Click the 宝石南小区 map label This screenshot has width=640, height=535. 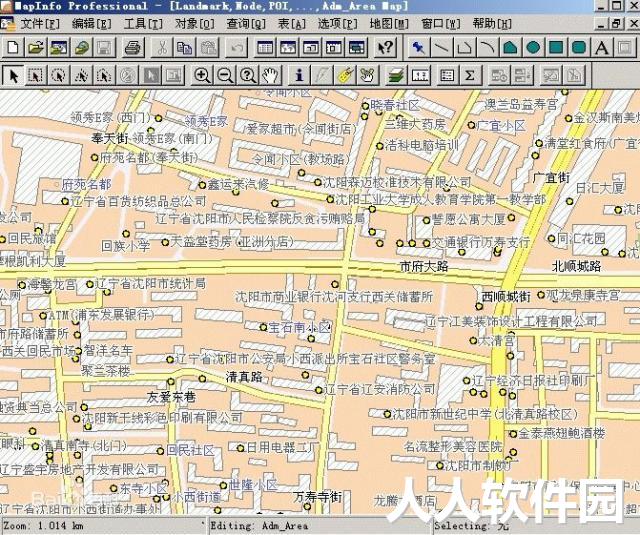[300, 327]
